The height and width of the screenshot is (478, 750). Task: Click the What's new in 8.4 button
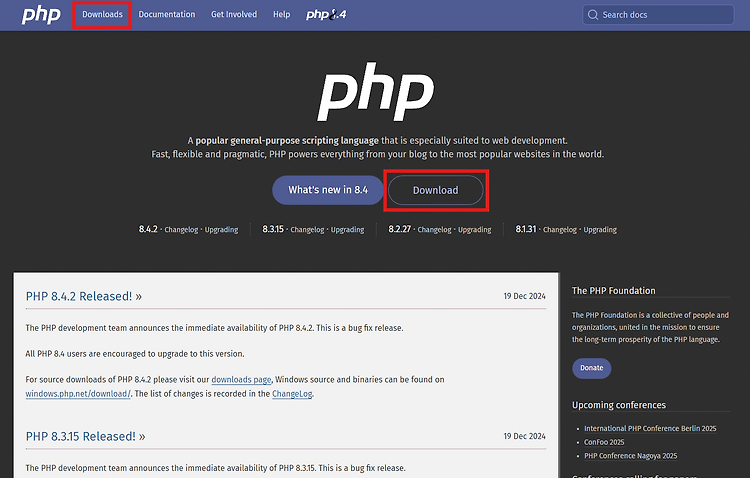(328, 190)
